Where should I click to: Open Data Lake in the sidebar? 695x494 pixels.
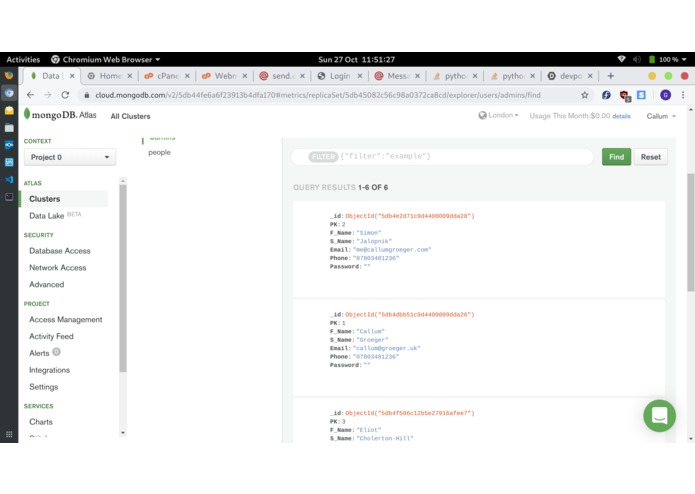(47, 216)
